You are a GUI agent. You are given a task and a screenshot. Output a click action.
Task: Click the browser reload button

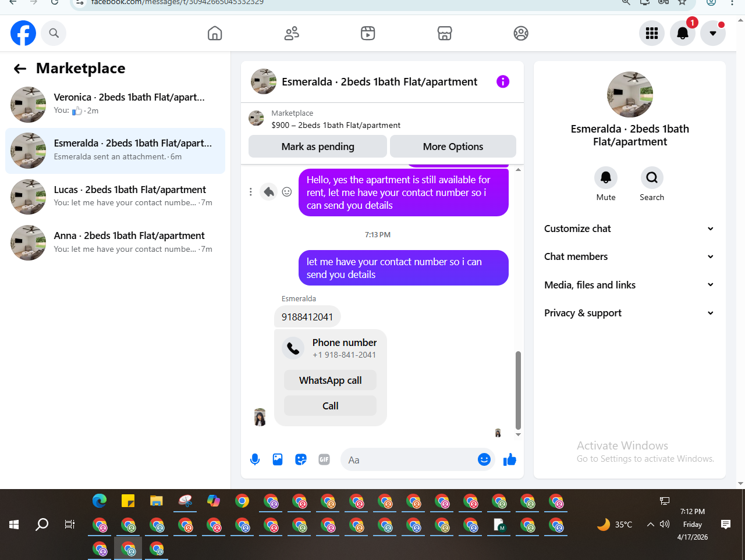pyautogui.click(x=54, y=2)
